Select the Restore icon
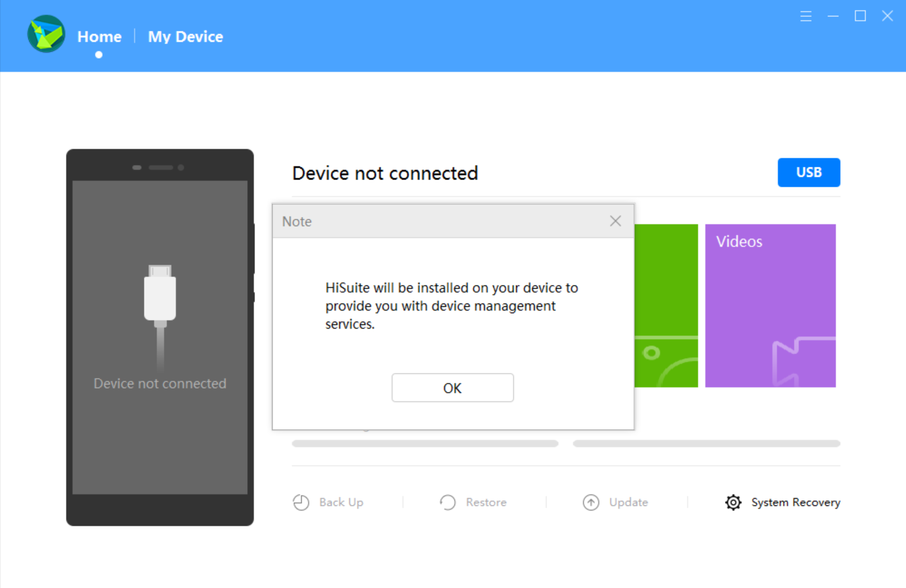This screenshot has width=906, height=588. point(447,502)
